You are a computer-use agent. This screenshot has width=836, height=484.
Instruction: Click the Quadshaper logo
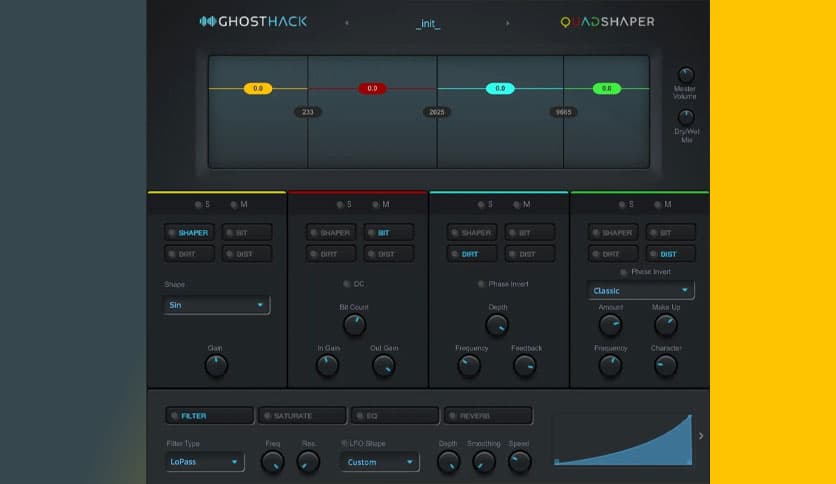tap(607, 22)
